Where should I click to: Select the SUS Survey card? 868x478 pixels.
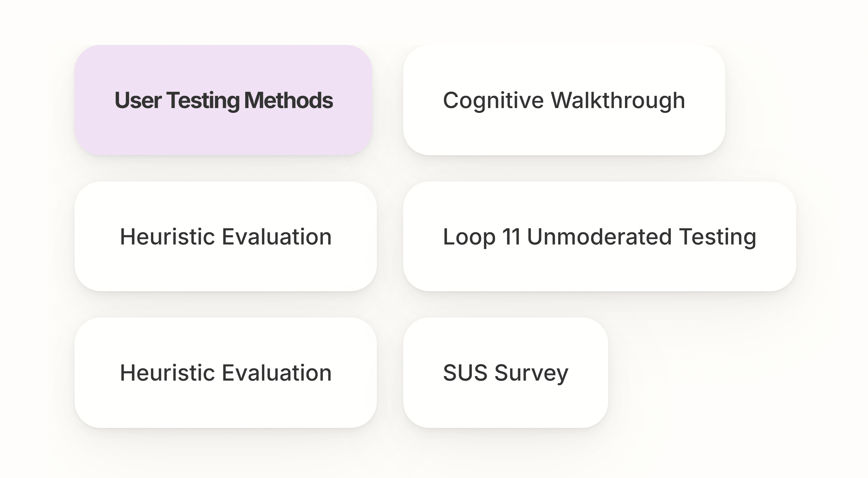point(505,373)
